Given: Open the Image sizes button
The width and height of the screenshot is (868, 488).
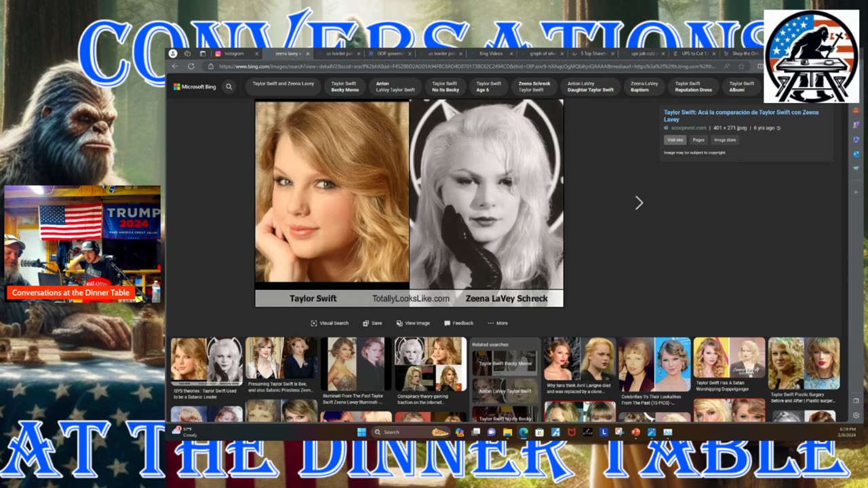Looking at the screenshot, I should [x=725, y=140].
